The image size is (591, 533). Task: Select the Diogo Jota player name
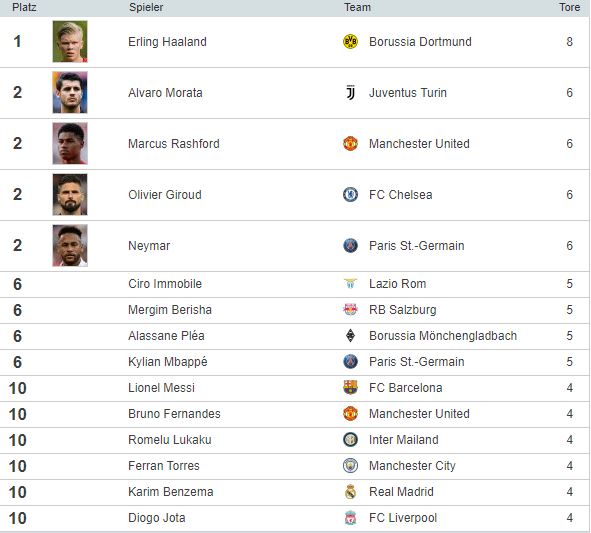(x=156, y=518)
